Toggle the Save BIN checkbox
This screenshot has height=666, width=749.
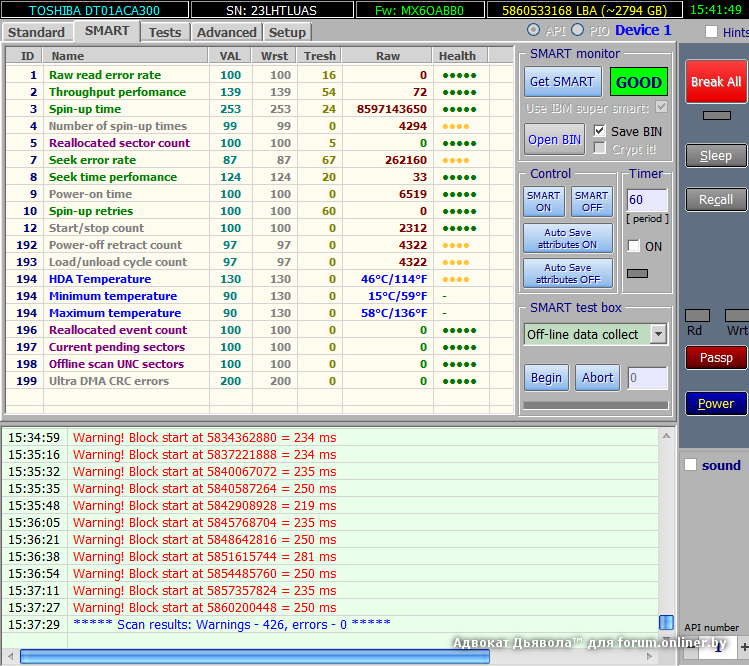coord(599,131)
